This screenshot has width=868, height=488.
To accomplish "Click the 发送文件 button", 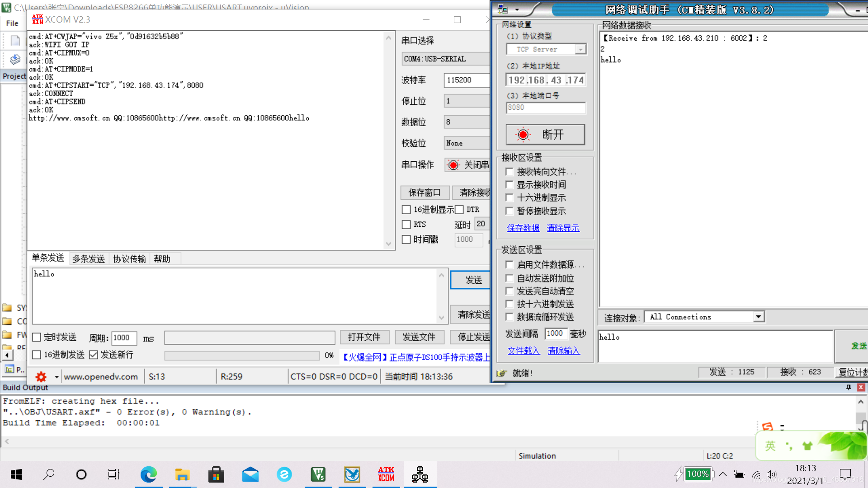I will pos(419,337).
